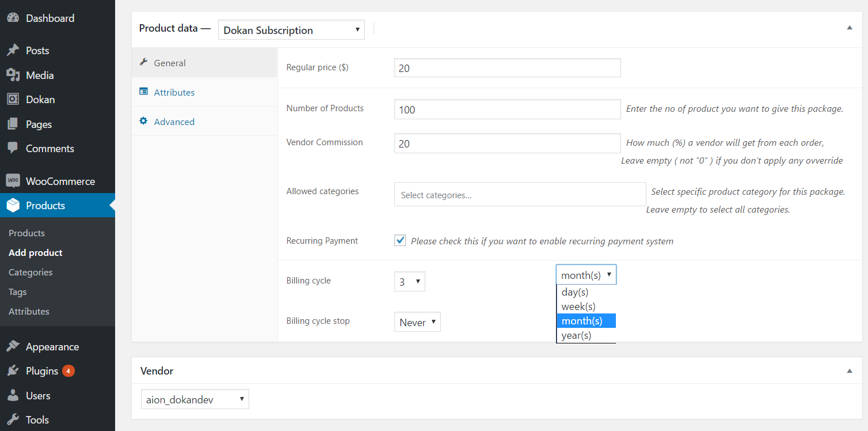Choose highlighted month(s) list option
The width and height of the screenshot is (868, 431).
coord(586,321)
